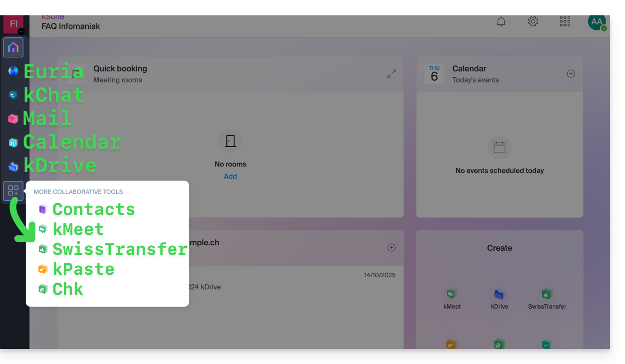Screen dimensions: 625x364
Task: Launch Calendar from the left sidebar
Action: tap(13, 143)
